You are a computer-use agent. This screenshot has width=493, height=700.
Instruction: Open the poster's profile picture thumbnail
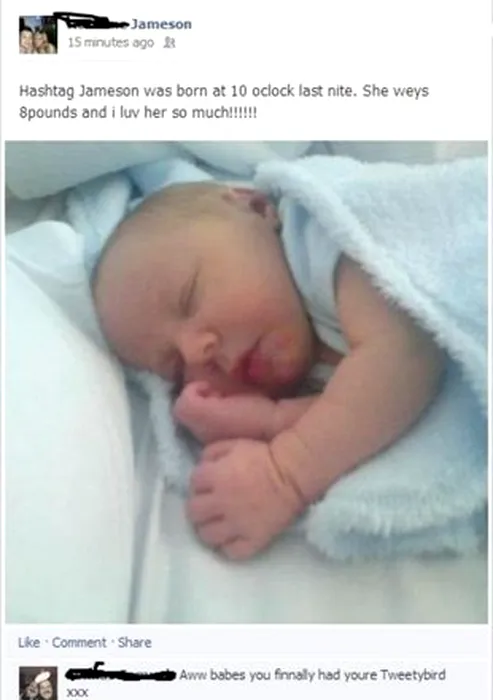[38, 35]
